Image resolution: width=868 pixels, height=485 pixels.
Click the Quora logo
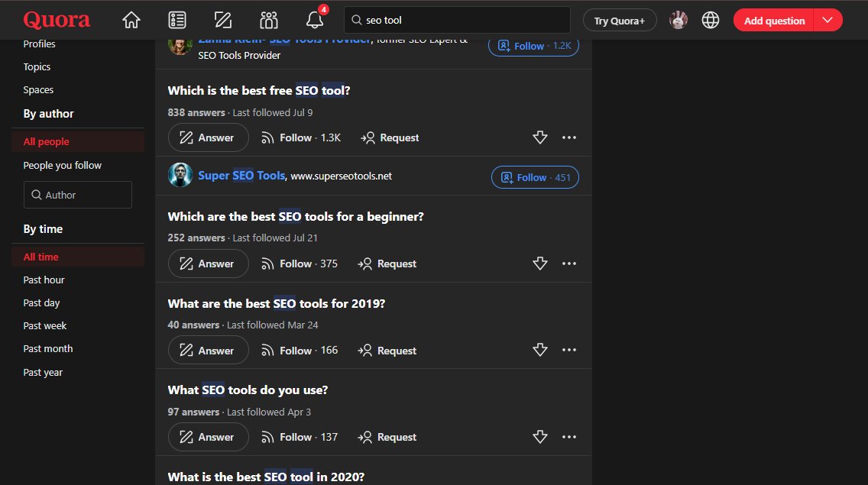pyautogui.click(x=57, y=20)
